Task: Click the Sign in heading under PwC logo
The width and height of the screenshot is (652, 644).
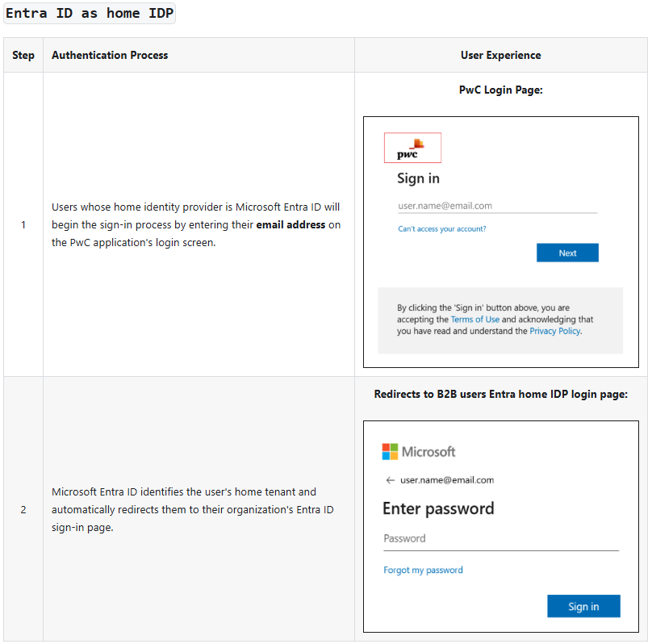Action: click(x=418, y=178)
